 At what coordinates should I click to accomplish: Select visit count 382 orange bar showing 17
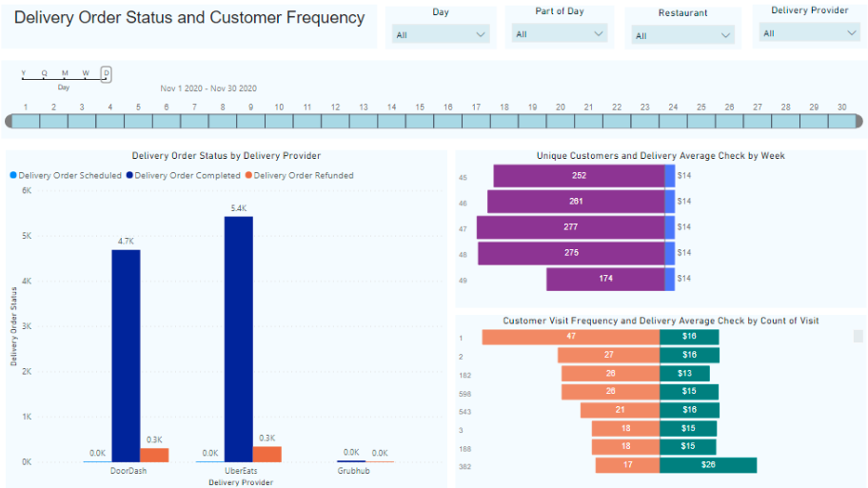pos(628,465)
